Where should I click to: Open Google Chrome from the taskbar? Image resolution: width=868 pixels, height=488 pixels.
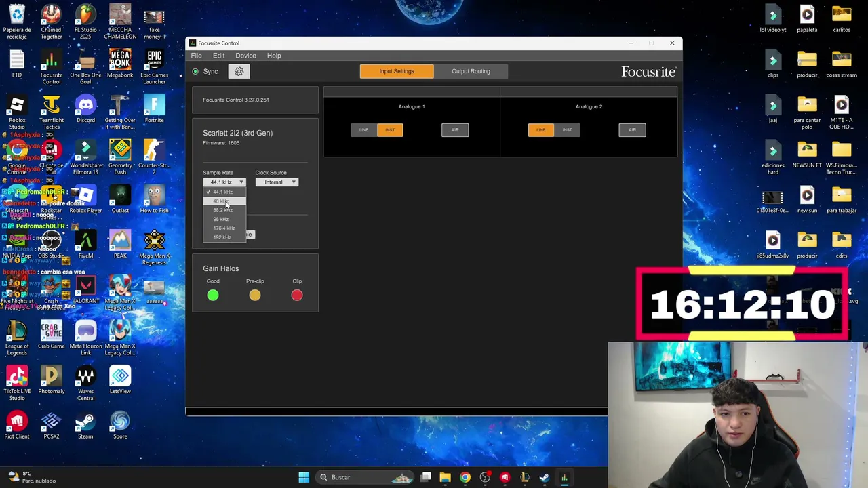tap(465, 477)
